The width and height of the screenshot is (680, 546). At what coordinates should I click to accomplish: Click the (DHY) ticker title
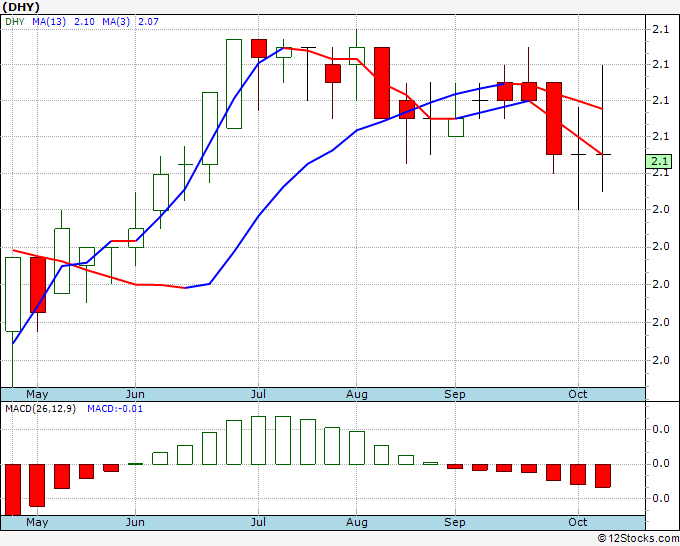tap(21, 7)
